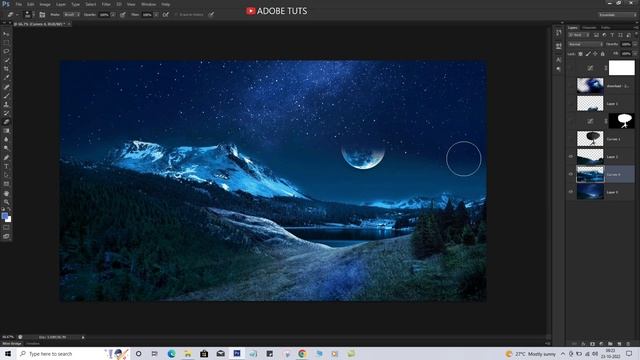Switch to the Paths tab
The width and height of the screenshot is (640, 360).
pos(605,28)
